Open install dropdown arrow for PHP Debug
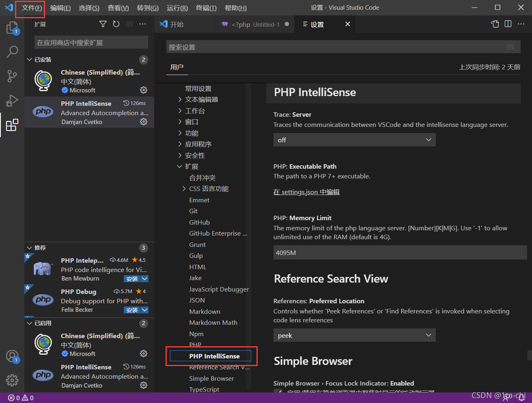Viewport: 532px width, 403px height. pos(144,310)
